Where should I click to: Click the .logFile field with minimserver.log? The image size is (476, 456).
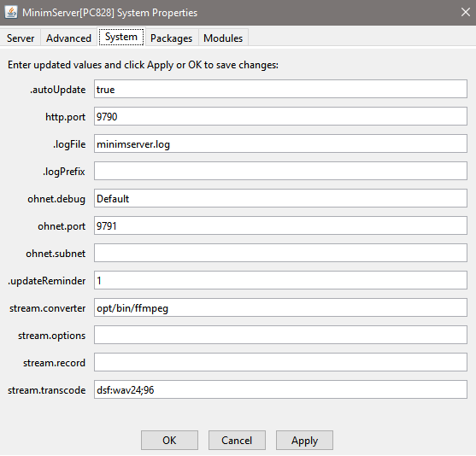(x=280, y=143)
